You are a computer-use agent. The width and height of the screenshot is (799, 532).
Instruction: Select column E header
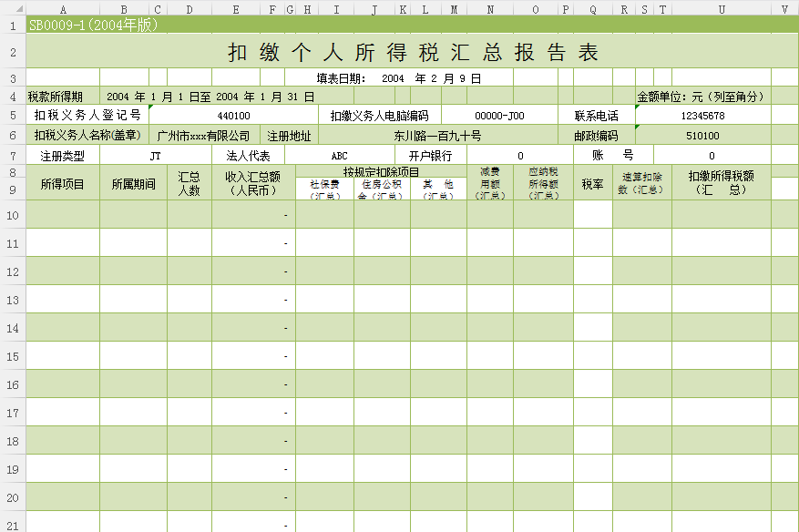pos(236,9)
